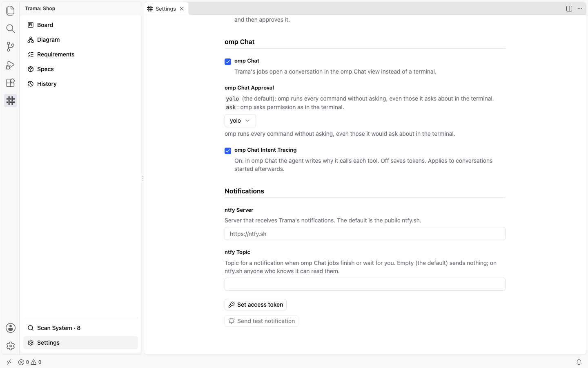Image resolution: width=588 pixels, height=368 pixels.
Task: Click the omp Chat section heading
Action: pyautogui.click(x=240, y=42)
